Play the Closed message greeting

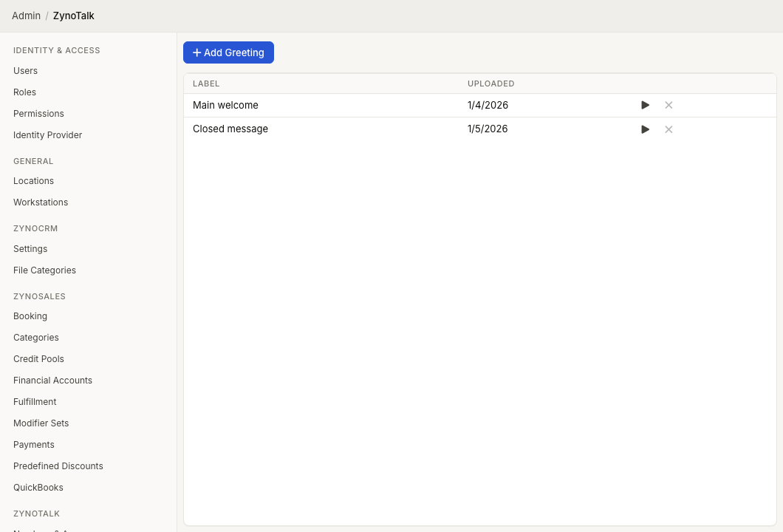[x=645, y=129]
